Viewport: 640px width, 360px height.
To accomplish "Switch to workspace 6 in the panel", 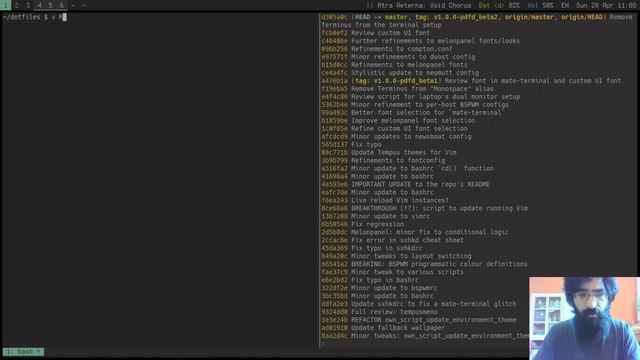I will [x=62, y=5].
